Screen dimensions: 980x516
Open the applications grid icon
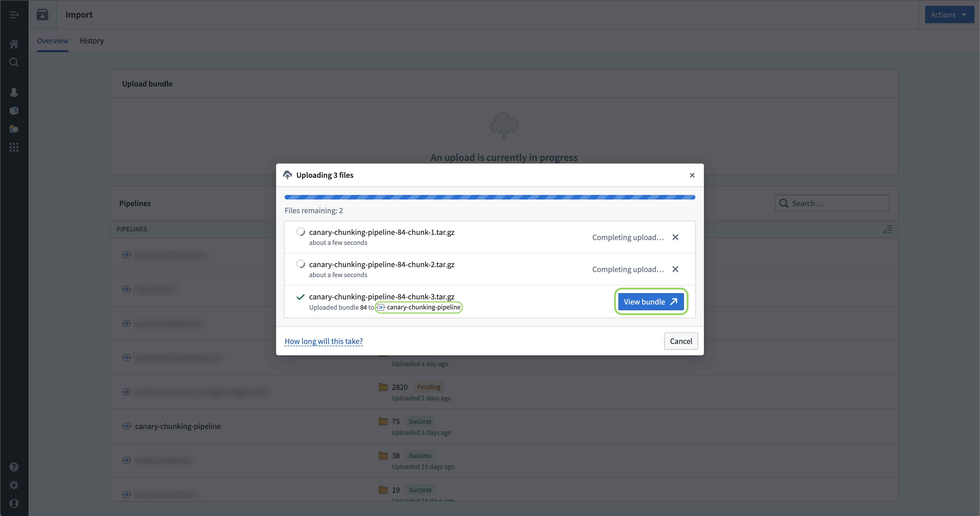(14, 147)
